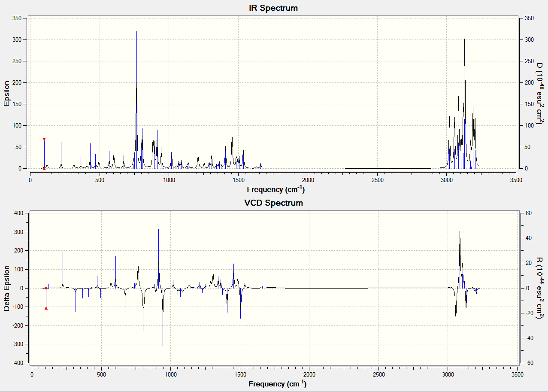Click 3500 tick on IR frequency axis

point(516,180)
